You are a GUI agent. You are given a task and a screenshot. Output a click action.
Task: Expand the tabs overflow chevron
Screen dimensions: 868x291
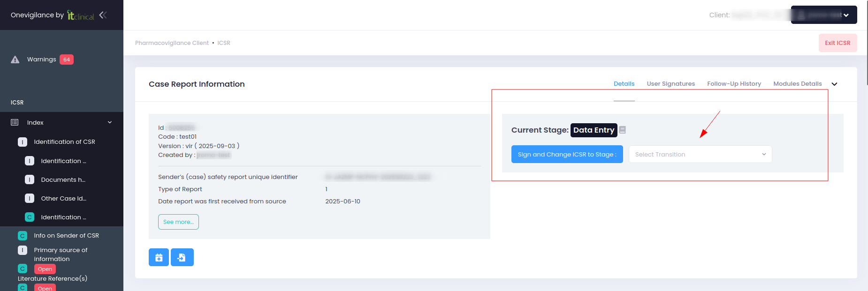tap(834, 84)
